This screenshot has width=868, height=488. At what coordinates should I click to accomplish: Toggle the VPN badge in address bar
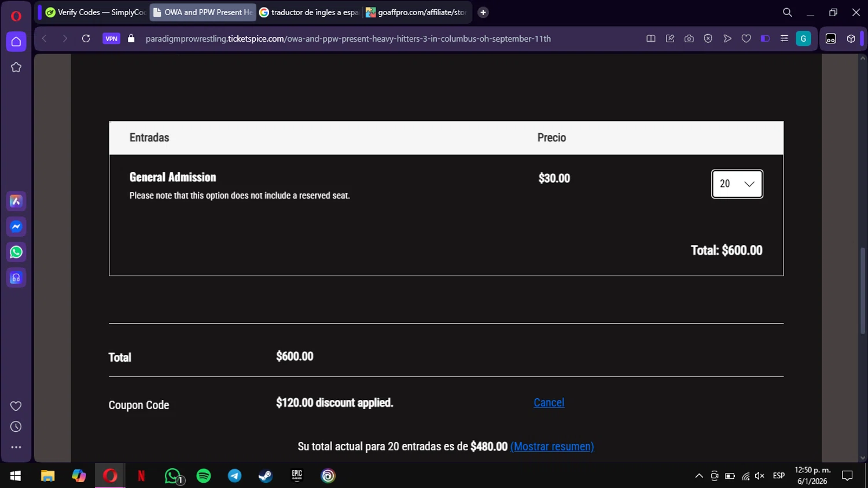pos(112,39)
